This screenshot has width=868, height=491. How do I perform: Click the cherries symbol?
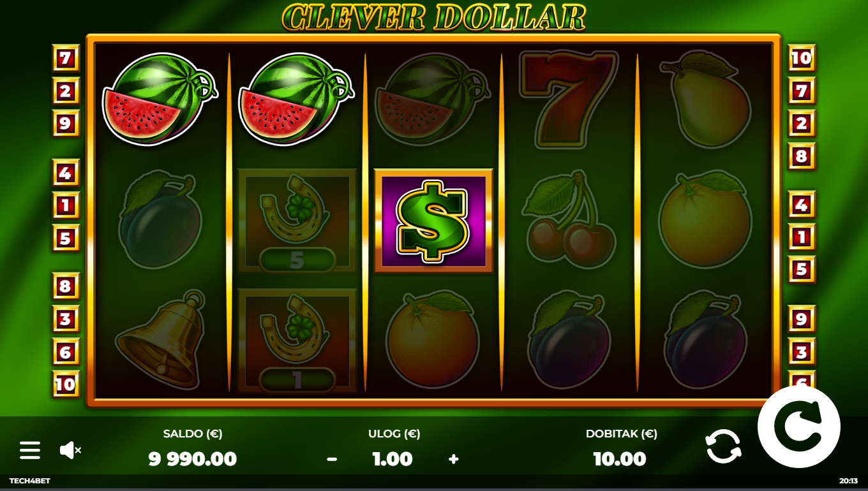[x=569, y=219]
